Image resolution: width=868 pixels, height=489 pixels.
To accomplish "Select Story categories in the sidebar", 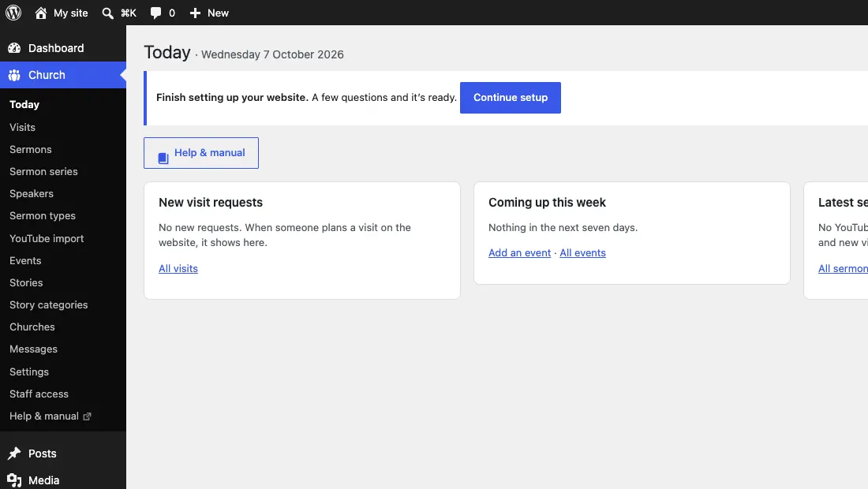I will tap(49, 304).
